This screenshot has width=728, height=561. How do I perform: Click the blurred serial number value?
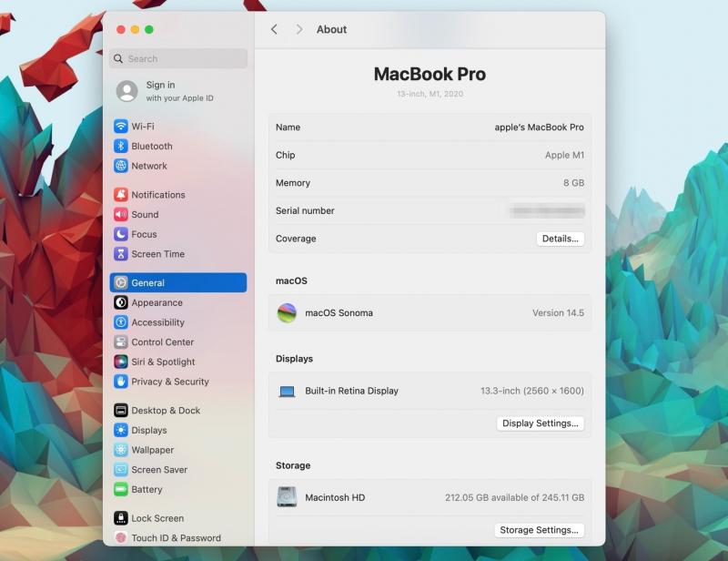pos(547,211)
